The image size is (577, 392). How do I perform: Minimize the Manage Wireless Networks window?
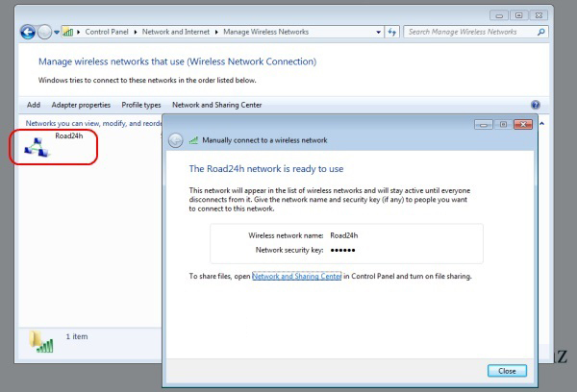(x=499, y=15)
